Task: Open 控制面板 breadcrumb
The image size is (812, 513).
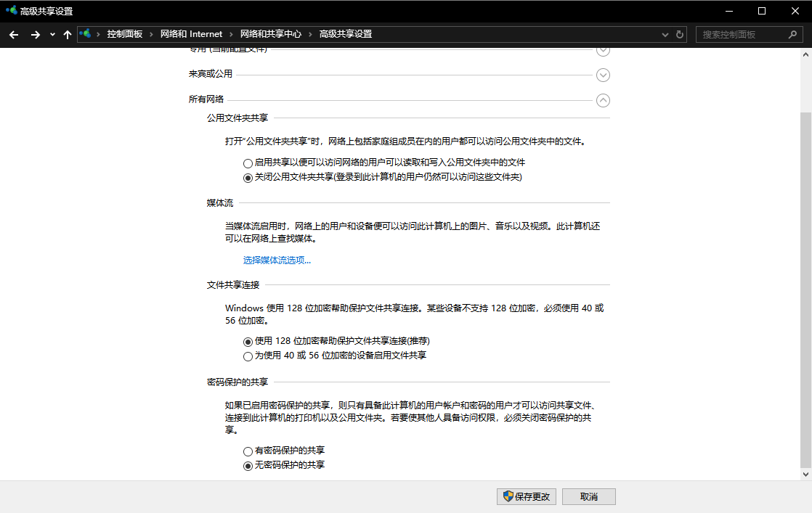Action: pos(125,34)
